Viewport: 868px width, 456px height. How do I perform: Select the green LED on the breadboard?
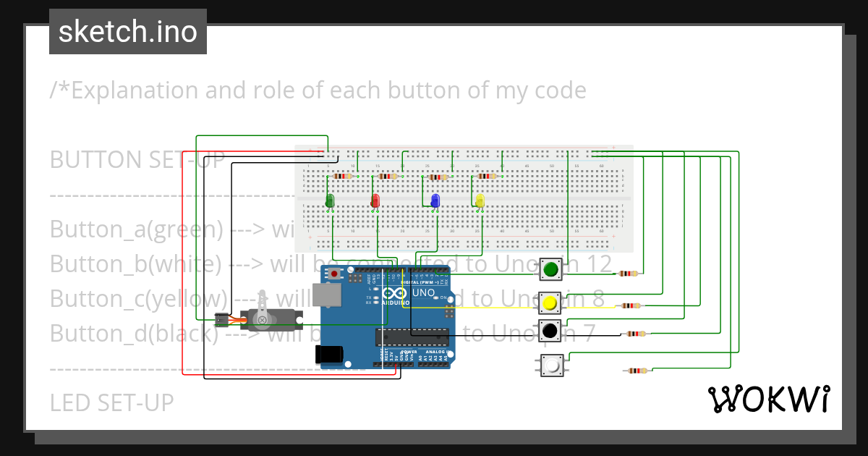click(x=331, y=200)
